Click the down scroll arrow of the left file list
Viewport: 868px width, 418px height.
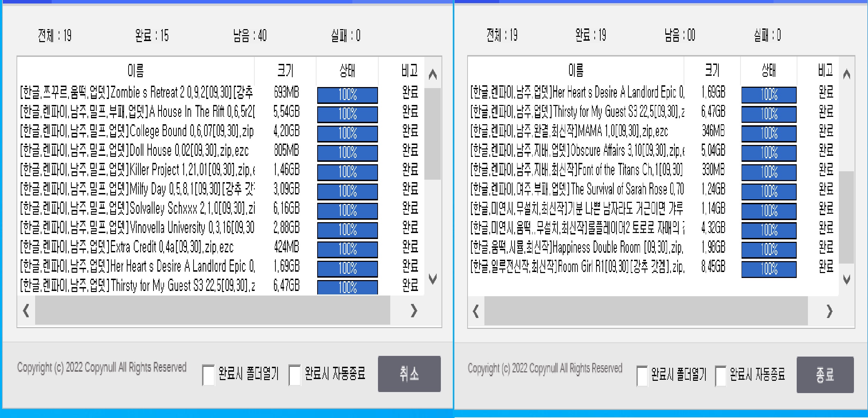(x=433, y=279)
